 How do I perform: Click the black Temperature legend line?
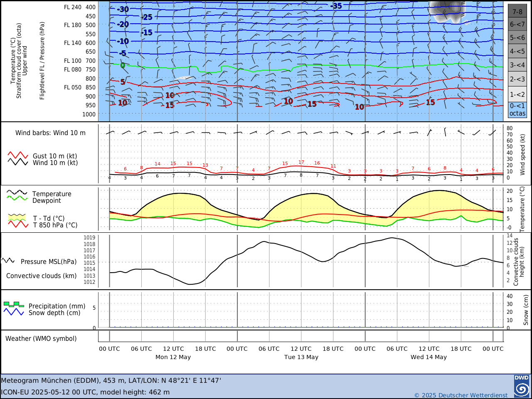point(17,193)
